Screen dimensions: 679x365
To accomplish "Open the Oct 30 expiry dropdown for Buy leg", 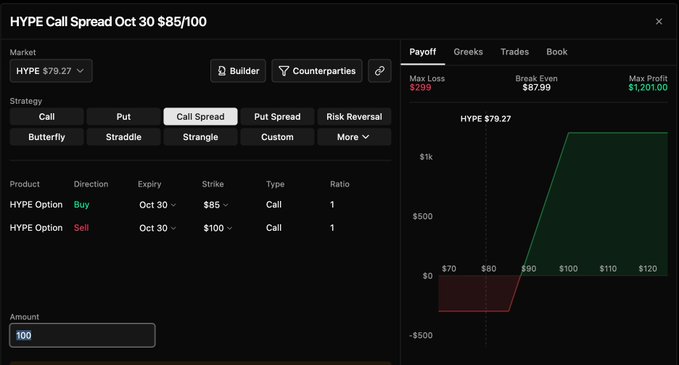I will (x=158, y=205).
